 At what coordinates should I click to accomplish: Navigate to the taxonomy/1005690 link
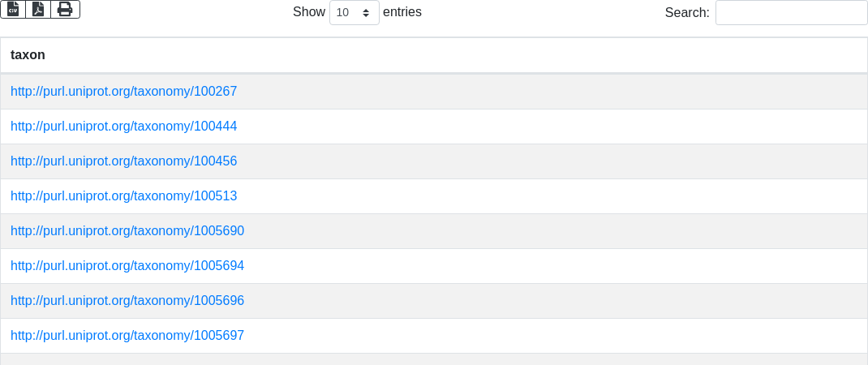[127, 231]
